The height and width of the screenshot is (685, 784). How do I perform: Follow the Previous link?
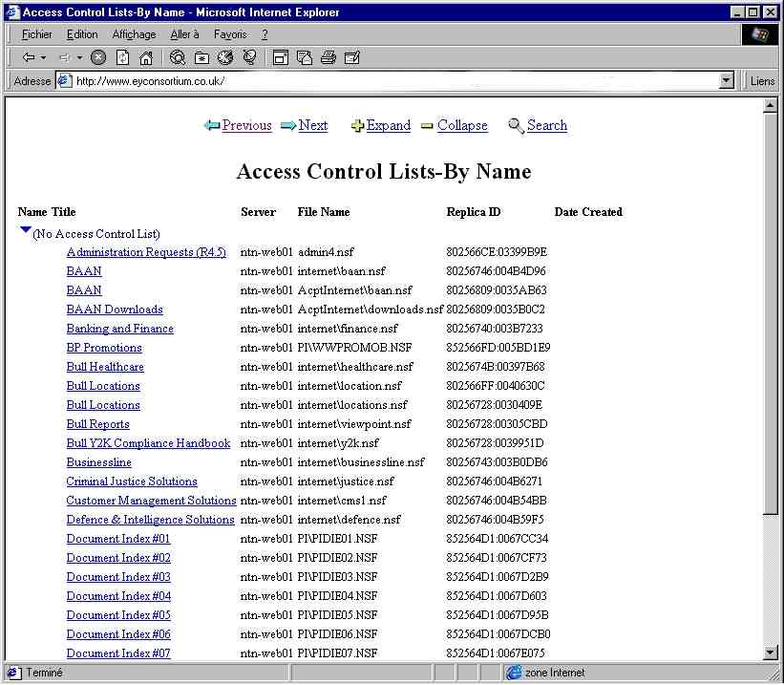247,125
